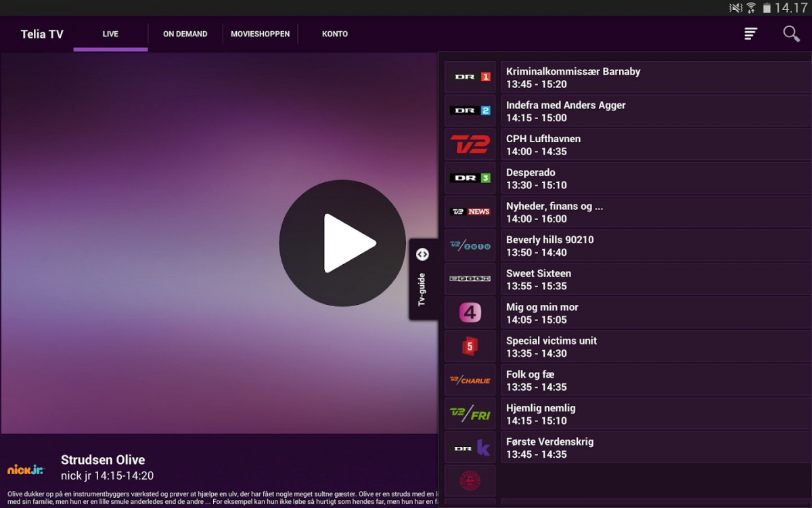Tap the TV2 News channel logo
This screenshot has width=812, height=508.
(x=470, y=211)
